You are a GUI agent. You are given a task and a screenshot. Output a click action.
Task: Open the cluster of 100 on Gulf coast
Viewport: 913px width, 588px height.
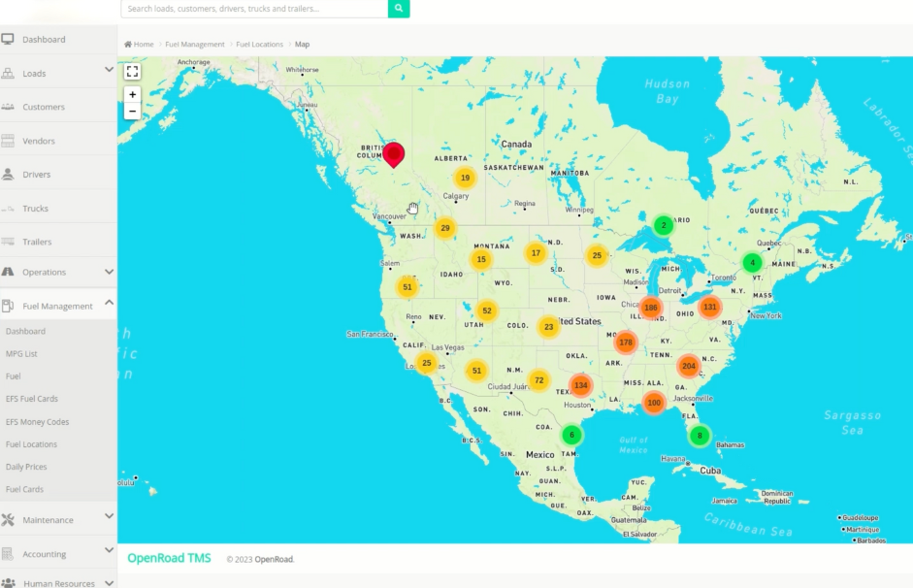click(x=654, y=403)
